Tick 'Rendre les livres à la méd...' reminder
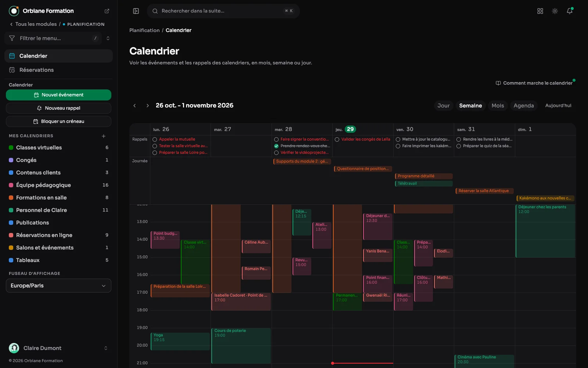This screenshot has height=368, width=588. [459, 139]
